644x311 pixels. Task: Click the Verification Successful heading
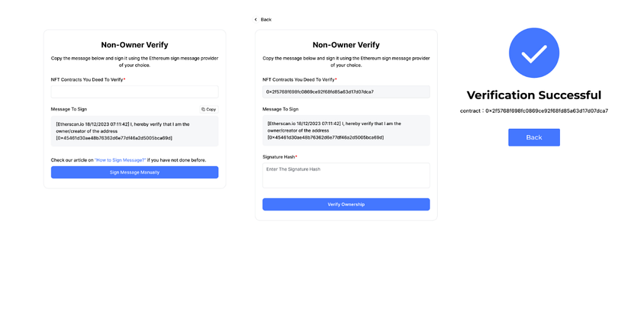pos(534,95)
